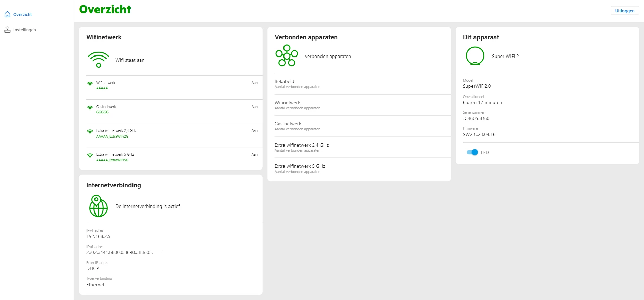
Task: Click wifi icon for Extra wifinetwerk 2,4 GHz
Action: pos(90,132)
